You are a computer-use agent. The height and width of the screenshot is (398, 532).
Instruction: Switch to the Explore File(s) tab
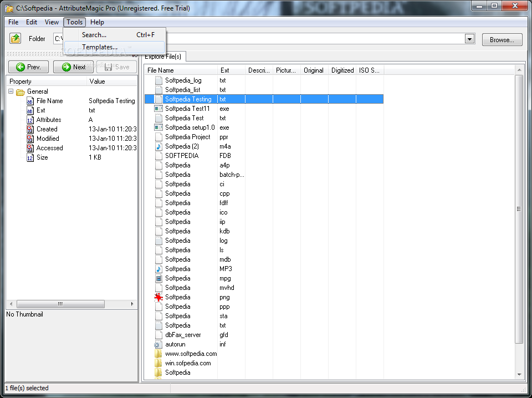pyautogui.click(x=163, y=57)
